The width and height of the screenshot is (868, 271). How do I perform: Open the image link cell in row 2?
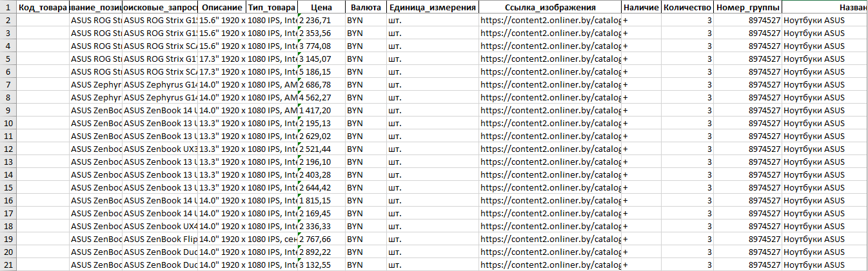(550, 20)
